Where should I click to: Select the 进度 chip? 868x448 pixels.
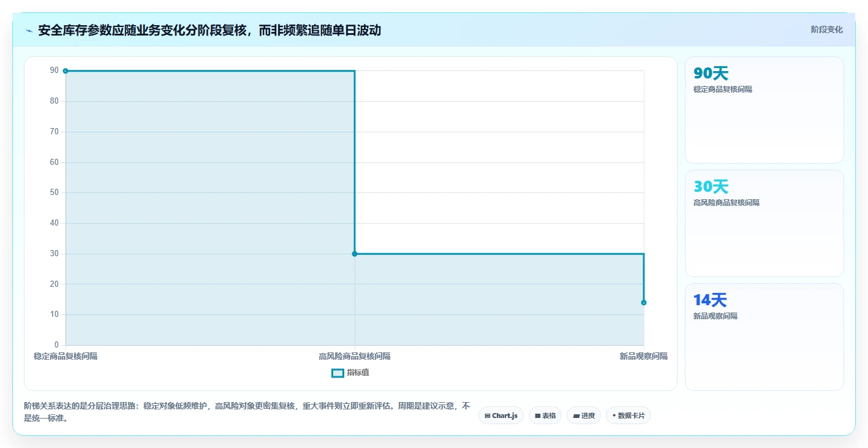(584, 416)
